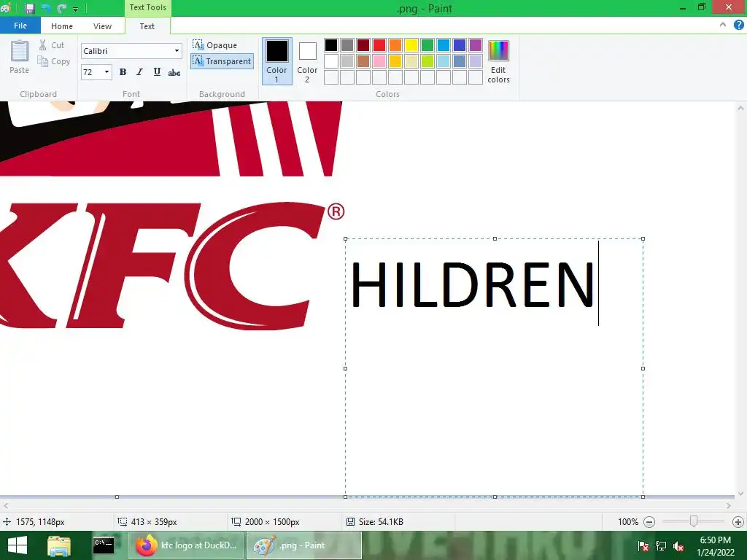Click the Cut scissors button
The image size is (747, 560).
53,45
